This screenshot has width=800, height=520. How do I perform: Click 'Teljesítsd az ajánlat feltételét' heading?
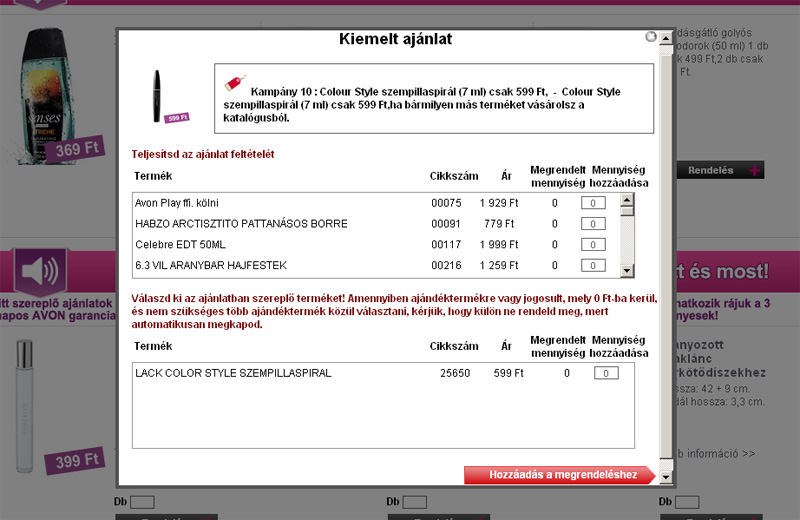[x=203, y=154]
